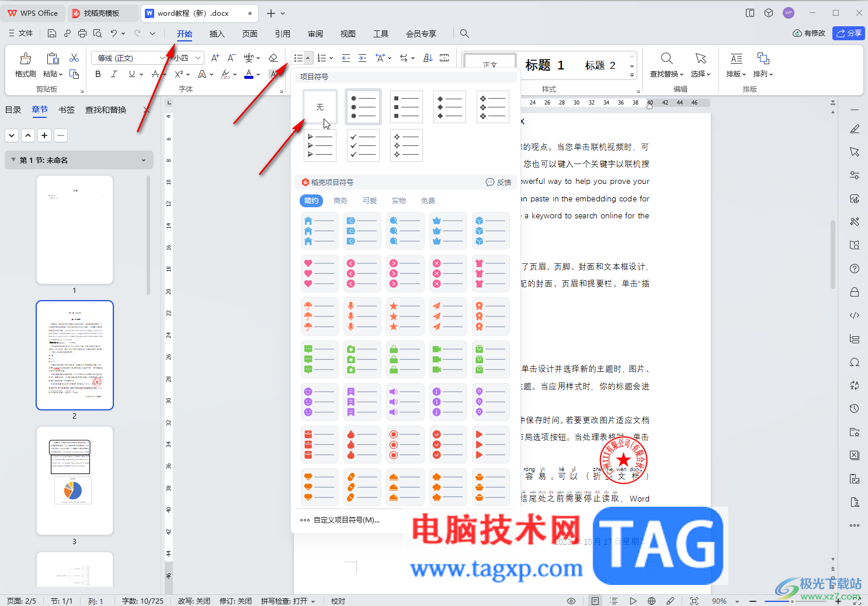
Task: Toggle overwrite mode 改写: 关闭
Action: 194,601
